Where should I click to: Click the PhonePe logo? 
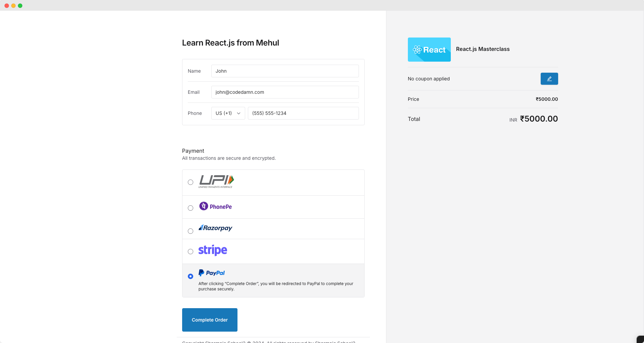[215, 206]
